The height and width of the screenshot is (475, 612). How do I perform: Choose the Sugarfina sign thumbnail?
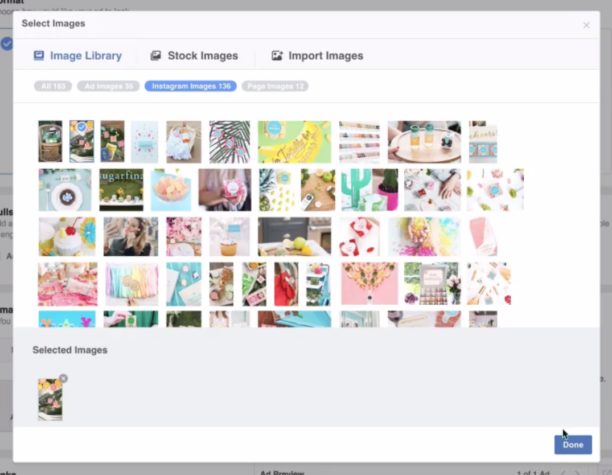pos(121,190)
